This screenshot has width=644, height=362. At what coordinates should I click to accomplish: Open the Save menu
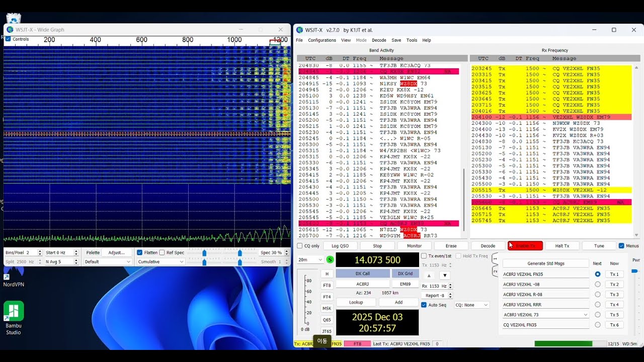click(396, 40)
